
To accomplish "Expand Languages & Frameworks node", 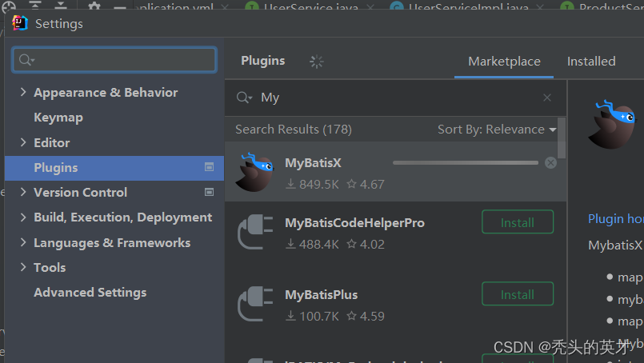I will pos(23,243).
